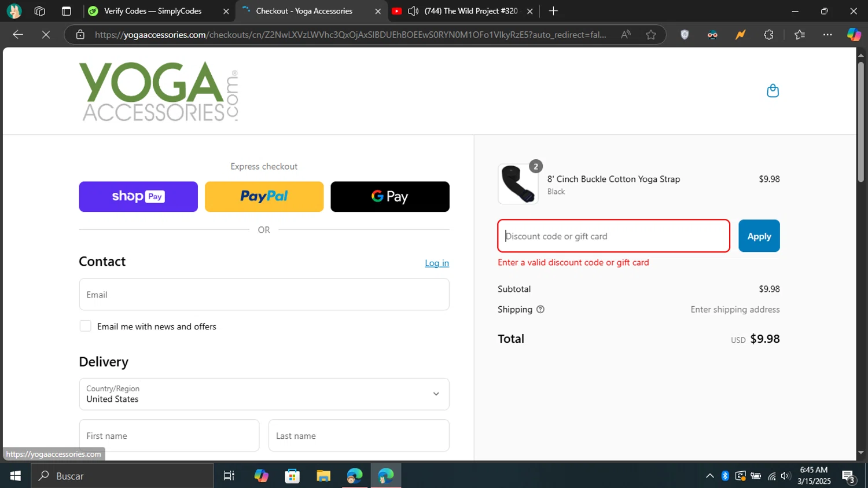Open the Windows Start menu

point(16,476)
